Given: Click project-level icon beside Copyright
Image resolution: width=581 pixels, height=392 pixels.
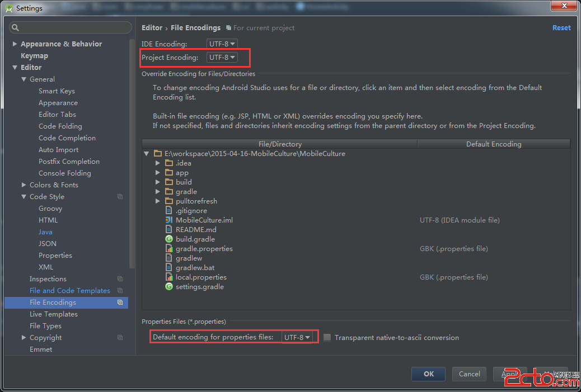Looking at the screenshot, I should pyautogui.click(x=120, y=338).
